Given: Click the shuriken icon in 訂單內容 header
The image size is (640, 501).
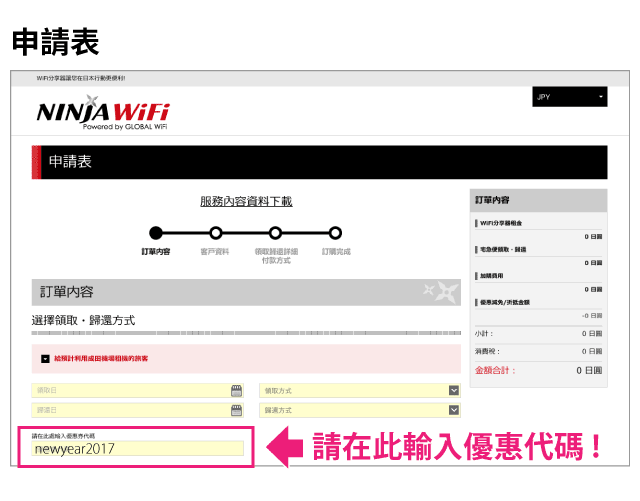Looking at the screenshot, I should pos(442,292).
